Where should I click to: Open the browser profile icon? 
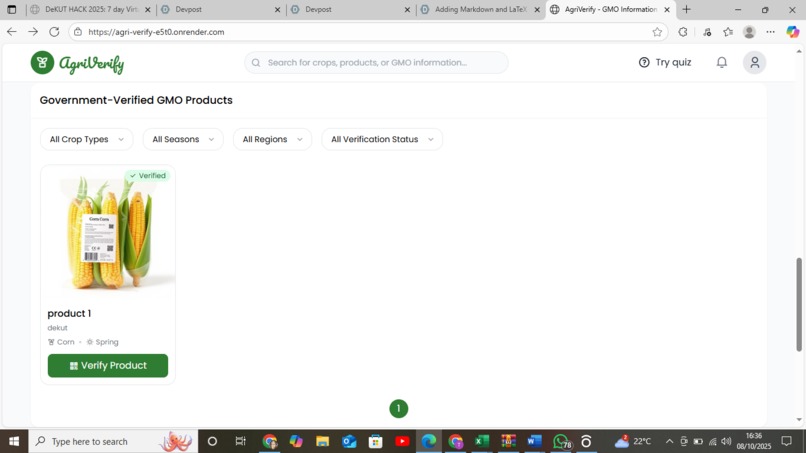point(749,32)
